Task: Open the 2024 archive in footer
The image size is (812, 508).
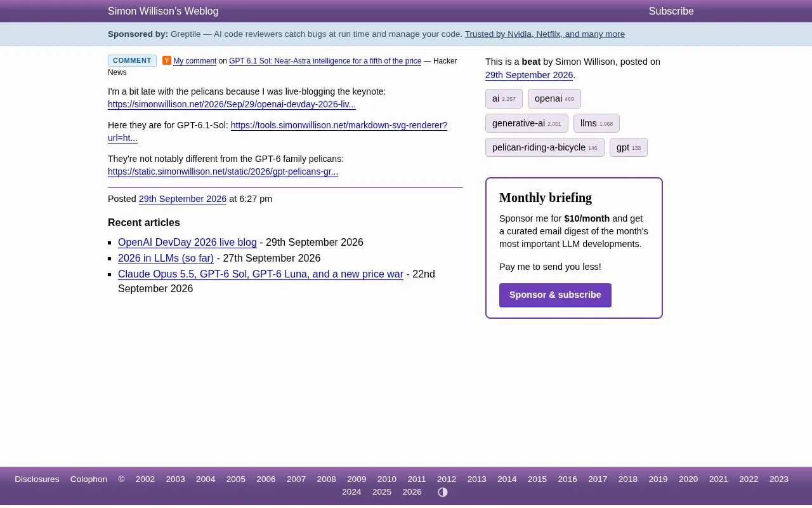Action: point(351,492)
